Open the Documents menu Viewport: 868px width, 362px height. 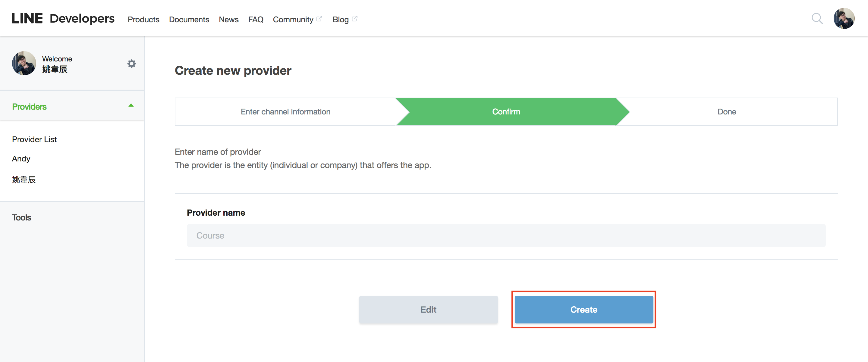pyautogui.click(x=189, y=20)
